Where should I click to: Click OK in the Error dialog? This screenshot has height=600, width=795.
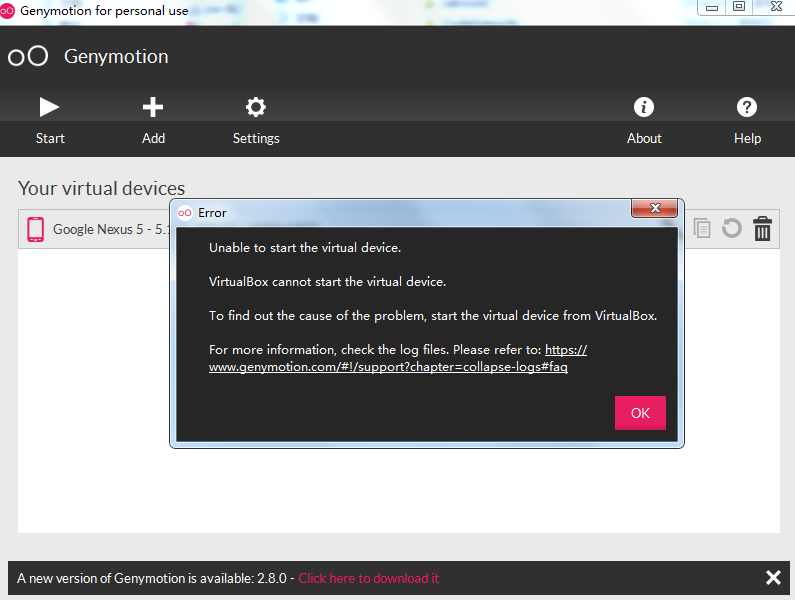[x=640, y=413]
